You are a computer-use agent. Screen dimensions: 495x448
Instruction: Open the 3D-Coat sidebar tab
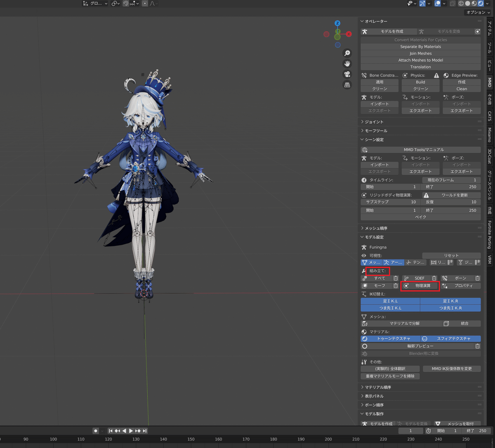click(490, 156)
